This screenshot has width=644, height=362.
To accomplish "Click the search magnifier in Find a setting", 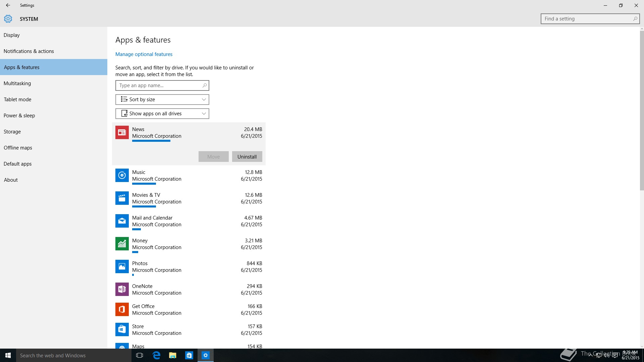I will pos(635,19).
